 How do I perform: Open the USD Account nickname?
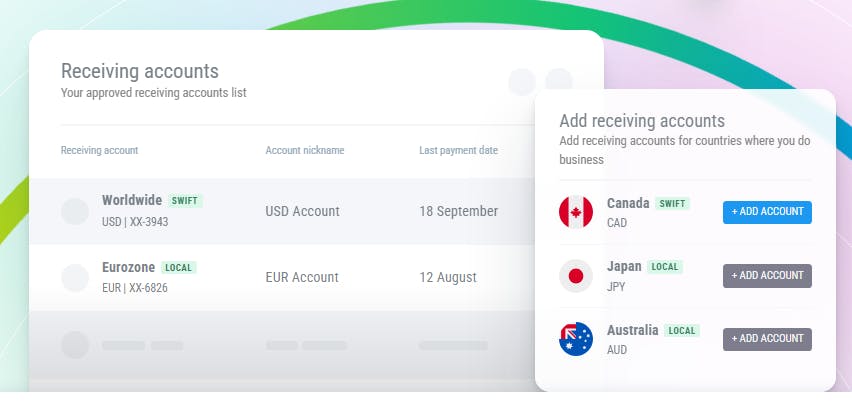(302, 211)
